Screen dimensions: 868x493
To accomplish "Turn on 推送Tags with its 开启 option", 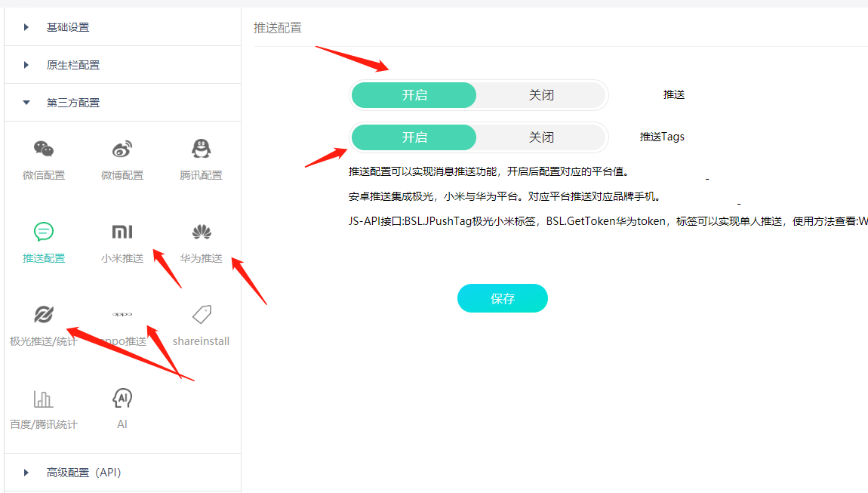I will click(x=414, y=137).
